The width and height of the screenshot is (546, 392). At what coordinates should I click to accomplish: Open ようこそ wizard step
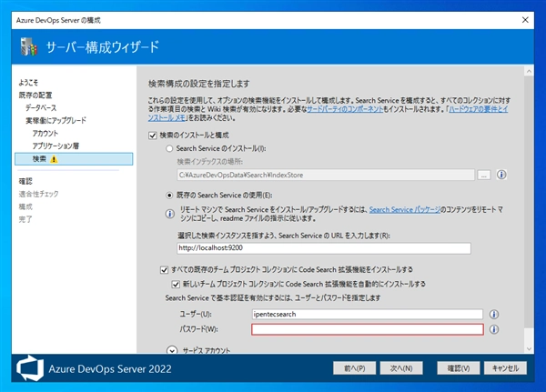(28, 83)
